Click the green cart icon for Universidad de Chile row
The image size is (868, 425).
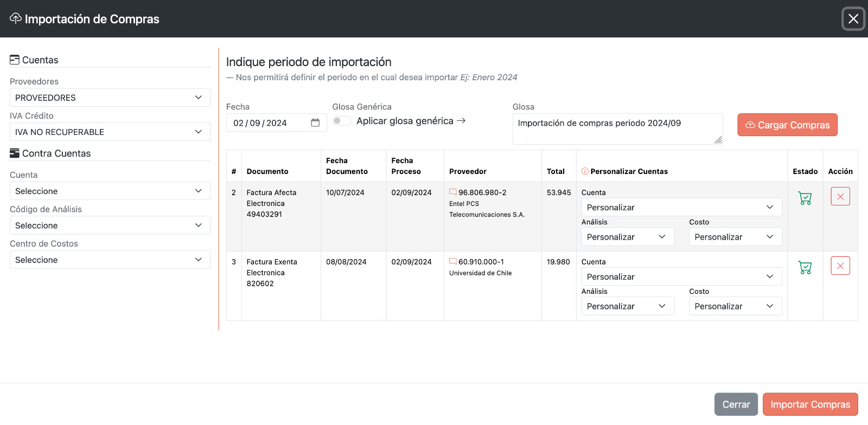click(805, 268)
